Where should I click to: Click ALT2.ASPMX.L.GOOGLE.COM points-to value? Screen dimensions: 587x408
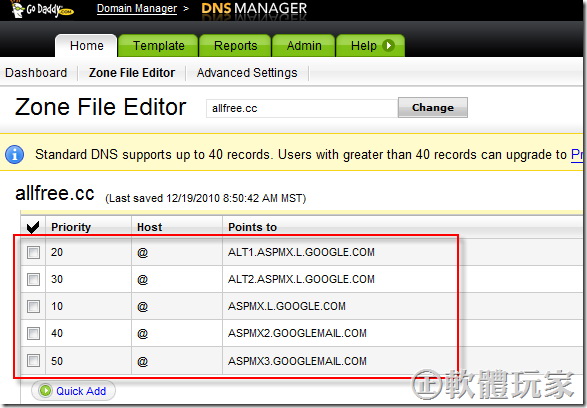[301, 279]
